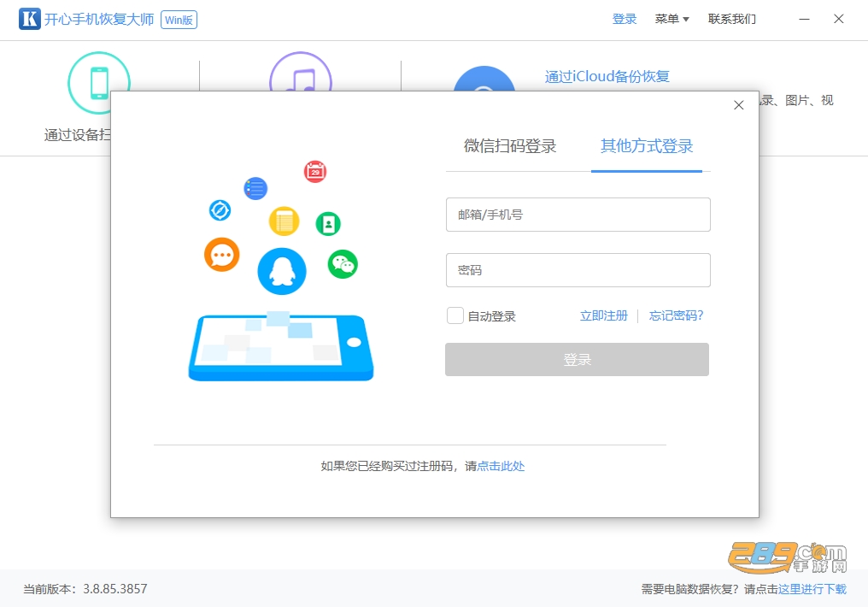Click the red calendar icon
Screen dimensions: 868x607
pos(315,172)
